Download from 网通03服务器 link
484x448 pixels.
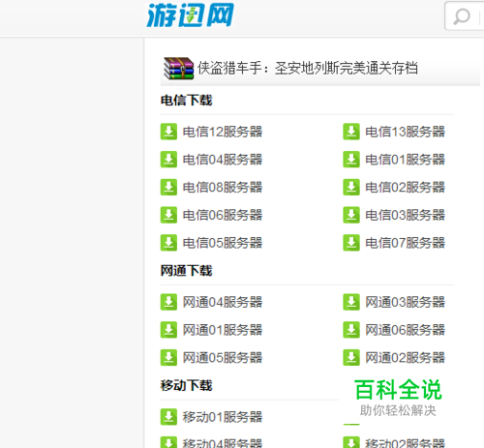(x=406, y=302)
